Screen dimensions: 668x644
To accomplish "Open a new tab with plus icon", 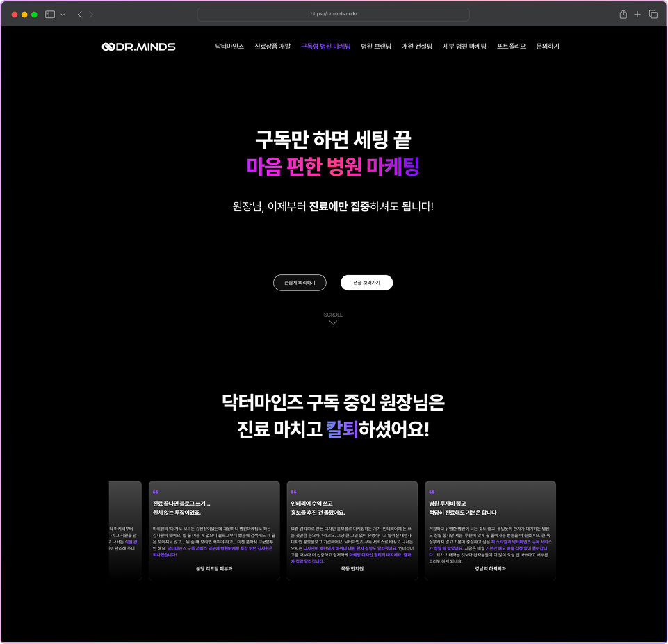I will (x=637, y=15).
